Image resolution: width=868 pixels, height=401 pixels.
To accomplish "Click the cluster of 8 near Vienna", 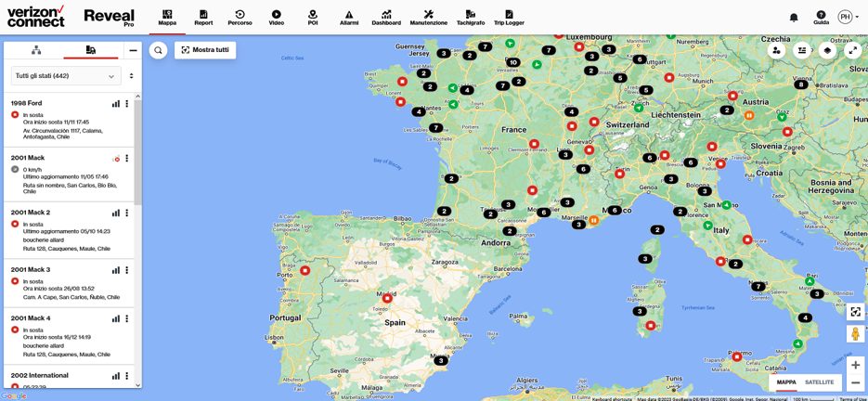I will coord(800,84).
